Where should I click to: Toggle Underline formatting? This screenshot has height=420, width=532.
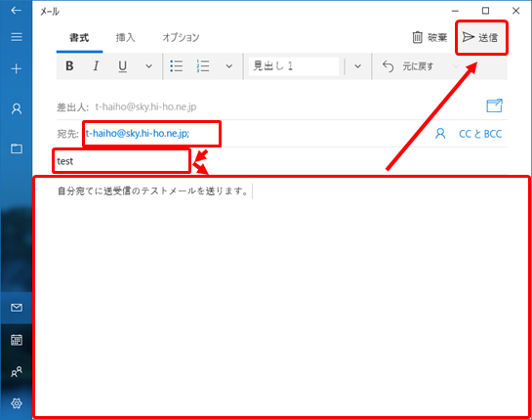[122, 66]
